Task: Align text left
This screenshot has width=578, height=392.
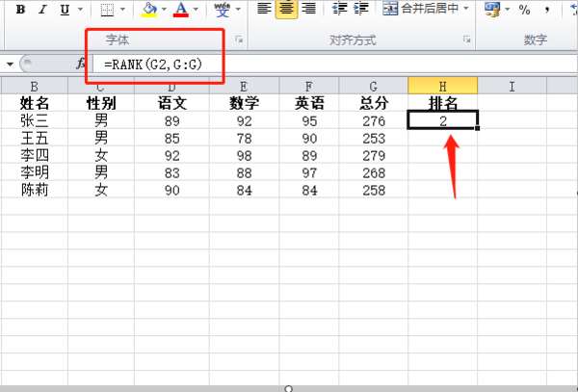Action: pos(264,9)
